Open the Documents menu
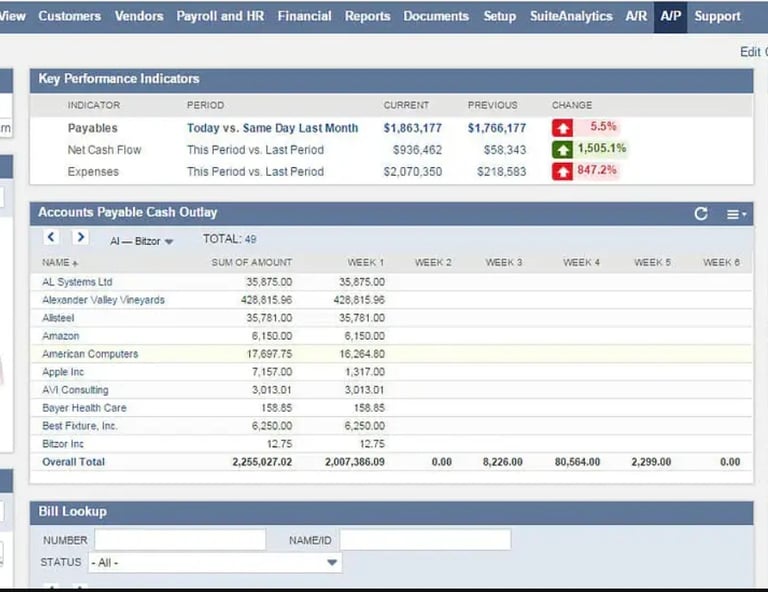The width and height of the screenshot is (768, 592). (436, 16)
